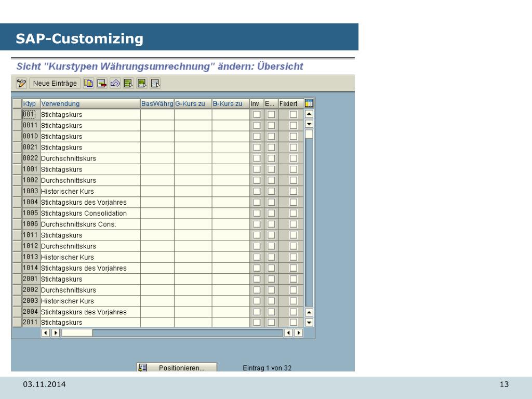
Task: Tick the E... checkbox for Ktyp 0021
Action: (x=271, y=147)
